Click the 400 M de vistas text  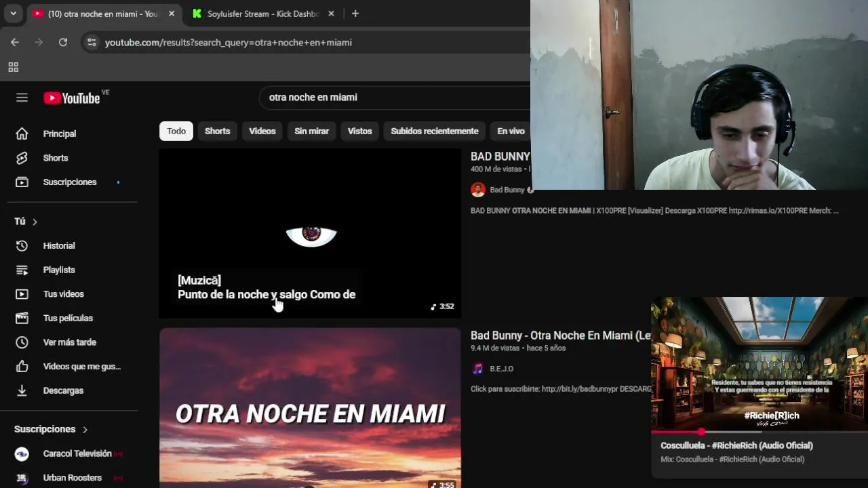coord(496,169)
